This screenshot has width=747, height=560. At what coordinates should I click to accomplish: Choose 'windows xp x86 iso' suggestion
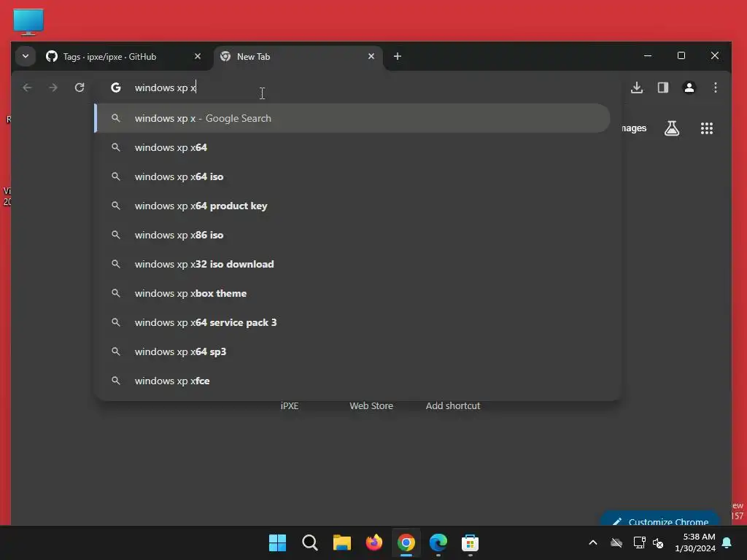(352, 235)
